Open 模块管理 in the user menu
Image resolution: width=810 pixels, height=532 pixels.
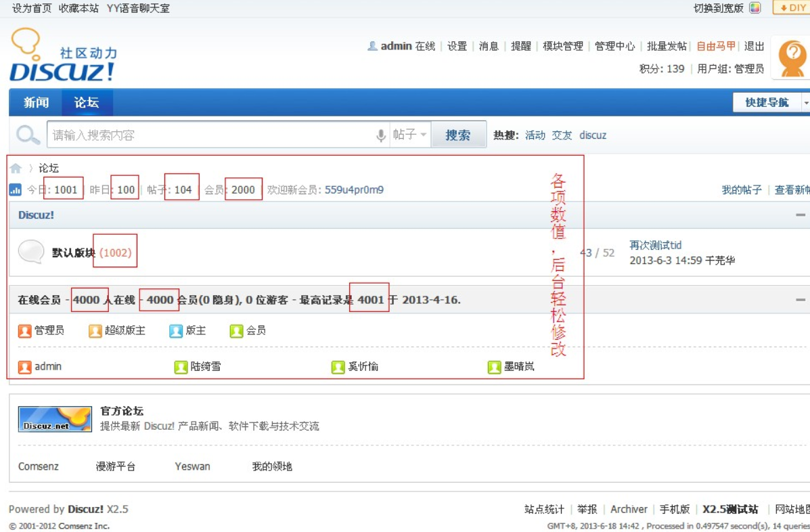tap(562, 47)
